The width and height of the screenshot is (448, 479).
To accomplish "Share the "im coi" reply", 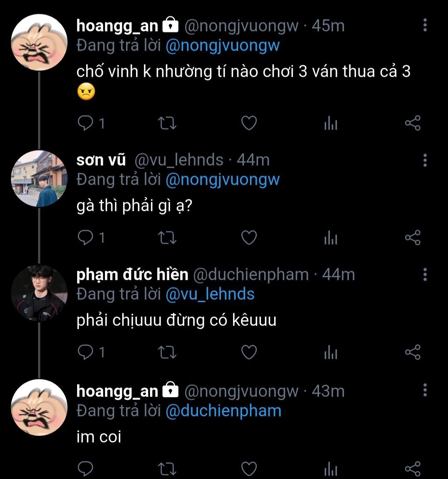I will [x=412, y=469].
